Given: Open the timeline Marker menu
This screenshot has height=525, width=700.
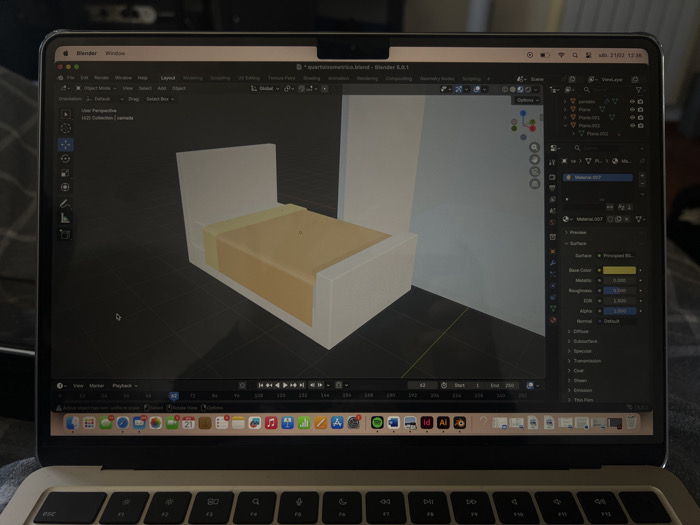Looking at the screenshot, I should (96, 386).
